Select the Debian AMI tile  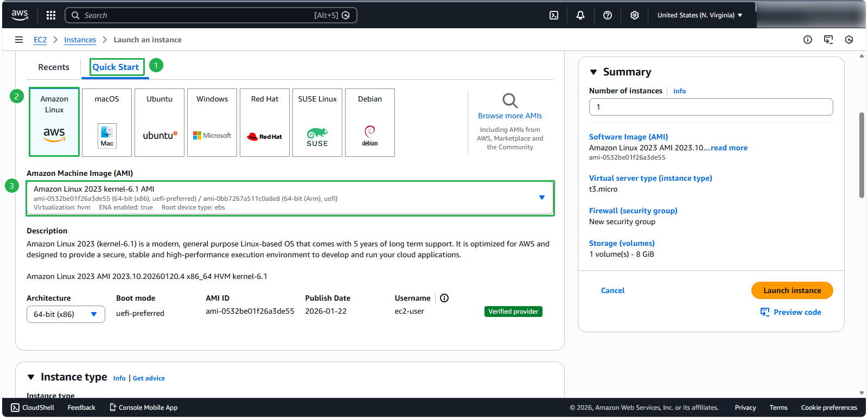click(x=370, y=123)
